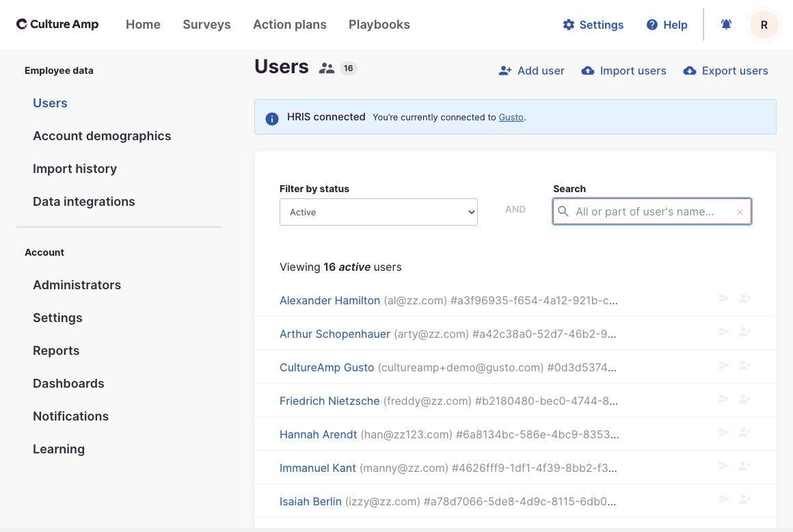The width and height of the screenshot is (793, 532).
Task: Open Notifications in the sidebar
Action: point(71,416)
